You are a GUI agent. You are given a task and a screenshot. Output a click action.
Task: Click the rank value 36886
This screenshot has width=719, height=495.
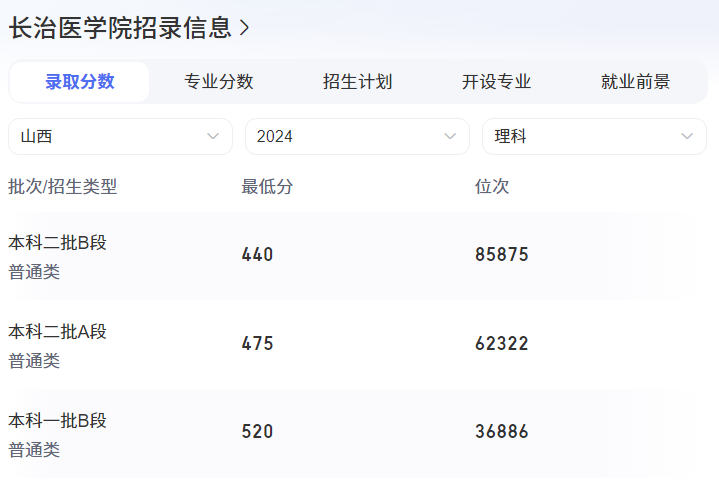[x=502, y=432]
